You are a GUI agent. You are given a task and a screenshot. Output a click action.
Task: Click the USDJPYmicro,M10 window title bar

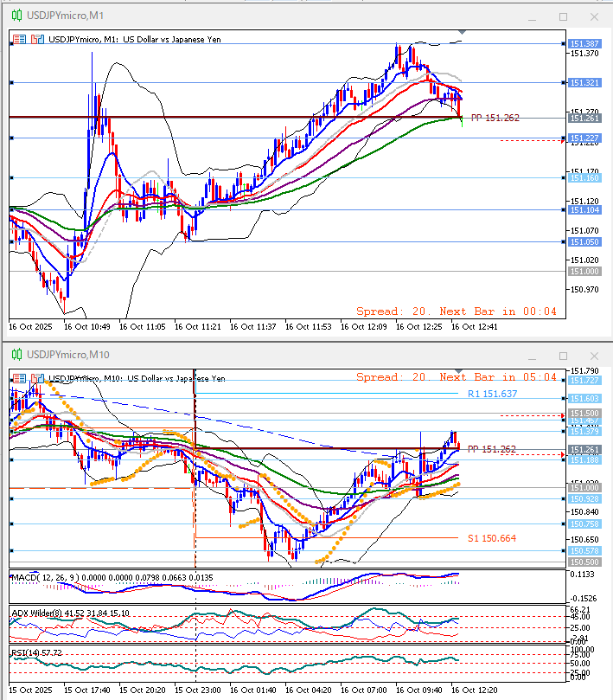[x=259, y=354]
